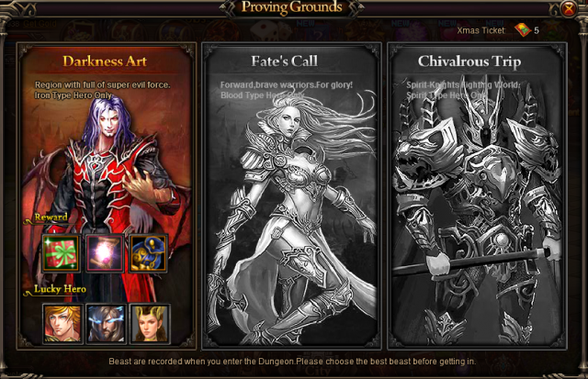Open the Darkness Art dungeon title
This screenshot has width=588, height=379.
tap(105, 61)
